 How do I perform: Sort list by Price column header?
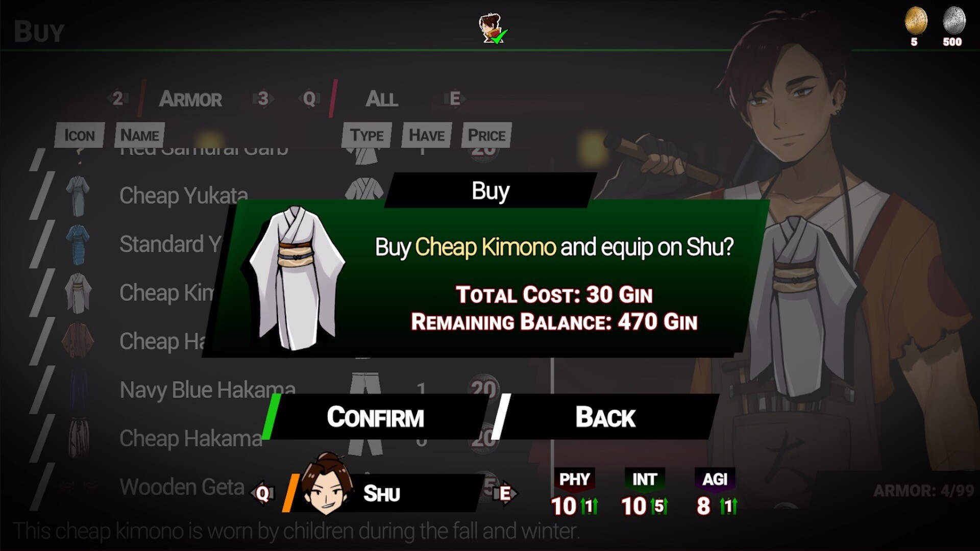(486, 135)
